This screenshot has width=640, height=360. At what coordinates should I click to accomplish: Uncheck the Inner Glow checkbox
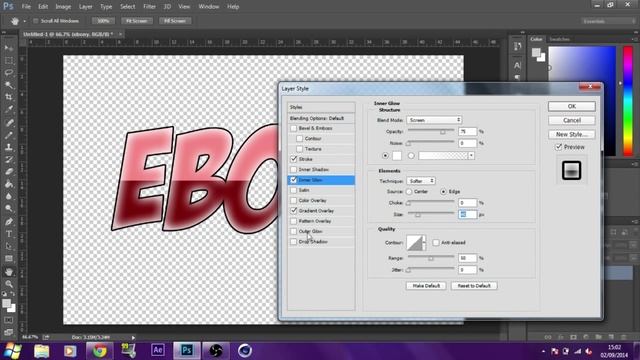[293, 180]
